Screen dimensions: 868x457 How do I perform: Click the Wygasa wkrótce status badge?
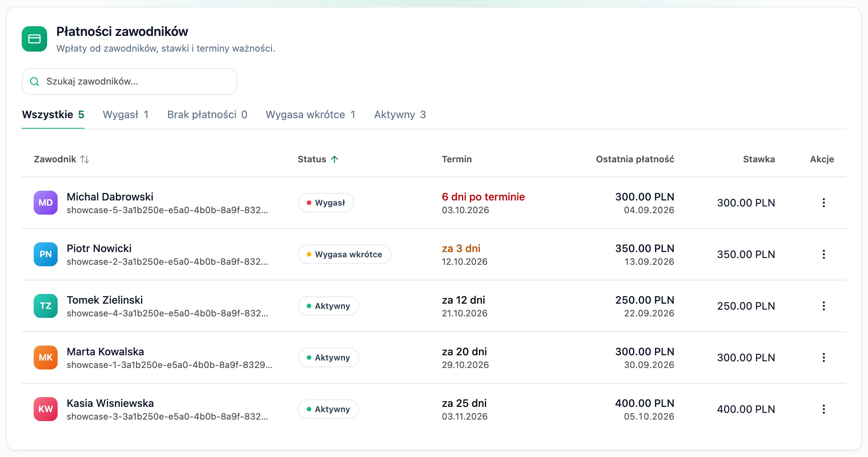345,254
